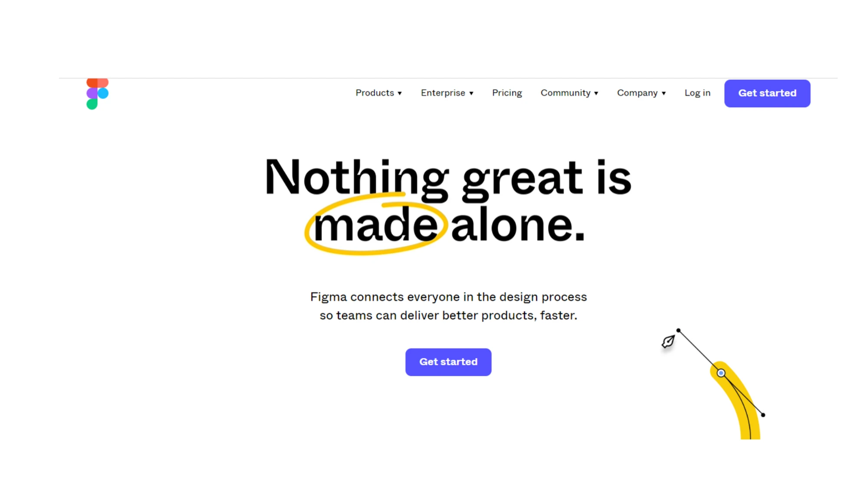This screenshot has width=868, height=488.
Task: Expand the Company dropdown menu
Action: [x=641, y=93]
